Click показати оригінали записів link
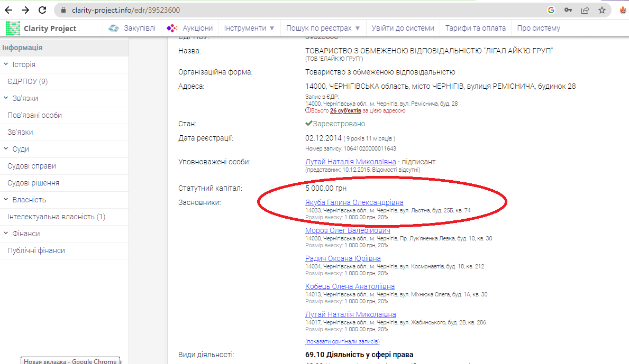This screenshot has width=629, height=364. [x=342, y=341]
